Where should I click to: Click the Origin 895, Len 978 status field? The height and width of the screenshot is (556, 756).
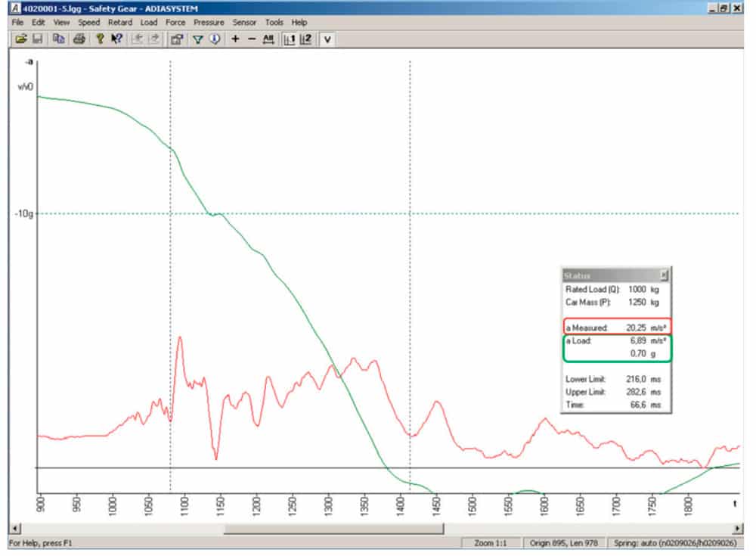[564, 543]
